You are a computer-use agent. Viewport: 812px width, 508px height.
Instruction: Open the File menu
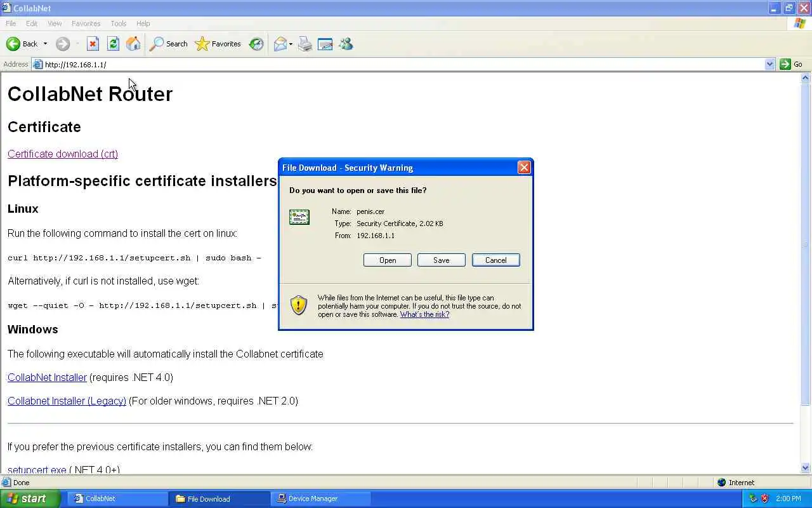[11, 23]
